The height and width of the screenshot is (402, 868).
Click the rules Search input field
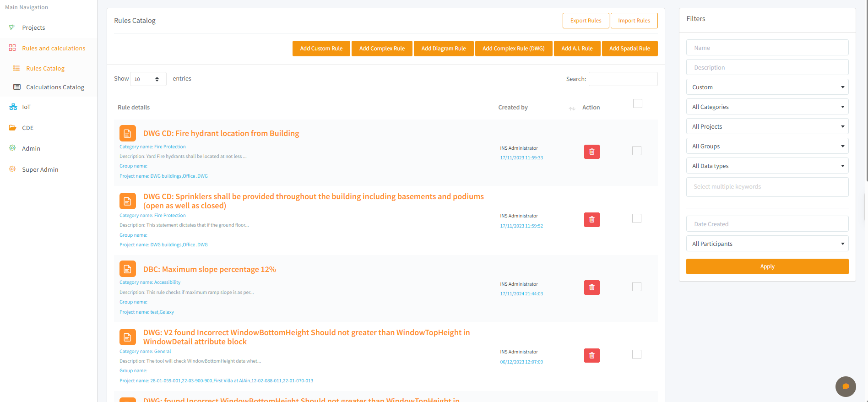pos(623,79)
